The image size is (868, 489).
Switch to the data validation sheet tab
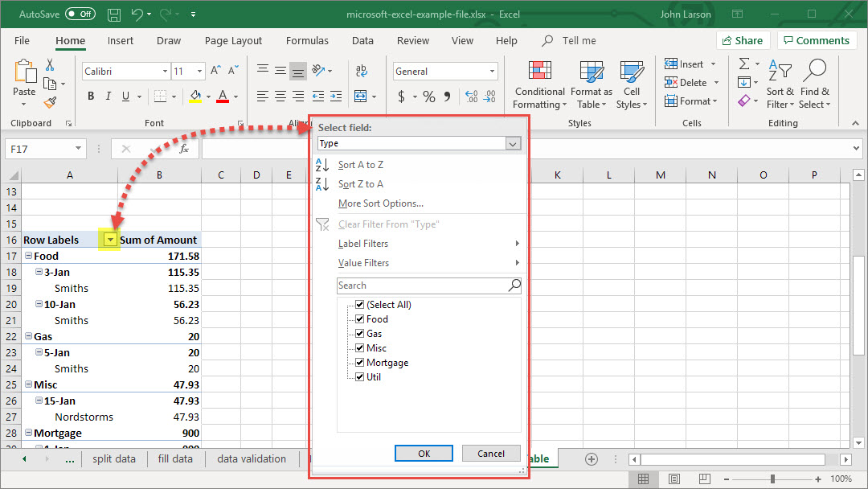click(252, 459)
